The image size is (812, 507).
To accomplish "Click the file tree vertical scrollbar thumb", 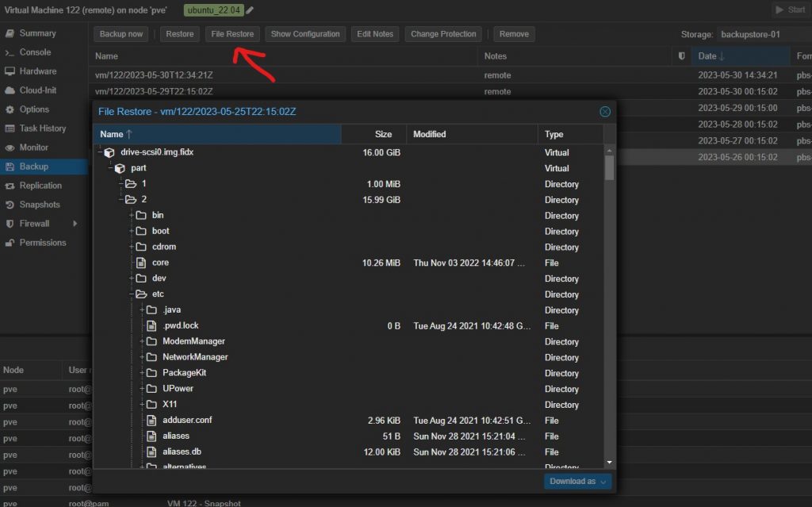I will click(609, 167).
